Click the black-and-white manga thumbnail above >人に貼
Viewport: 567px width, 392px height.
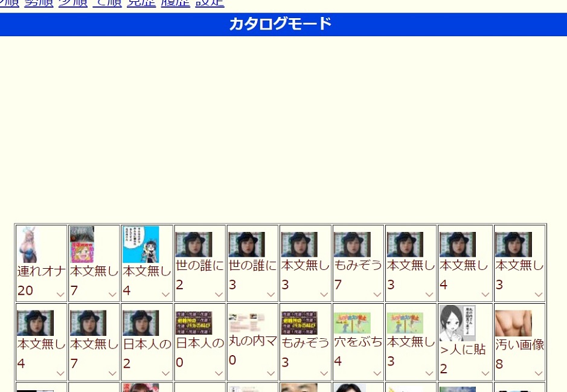pyautogui.click(x=457, y=323)
